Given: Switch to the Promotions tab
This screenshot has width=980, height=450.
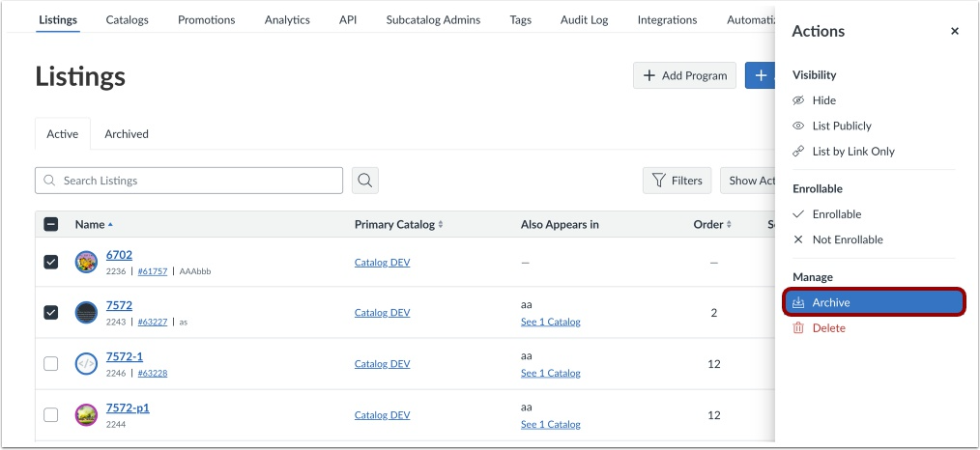Looking at the screenshot, I should tap(206, 20).
